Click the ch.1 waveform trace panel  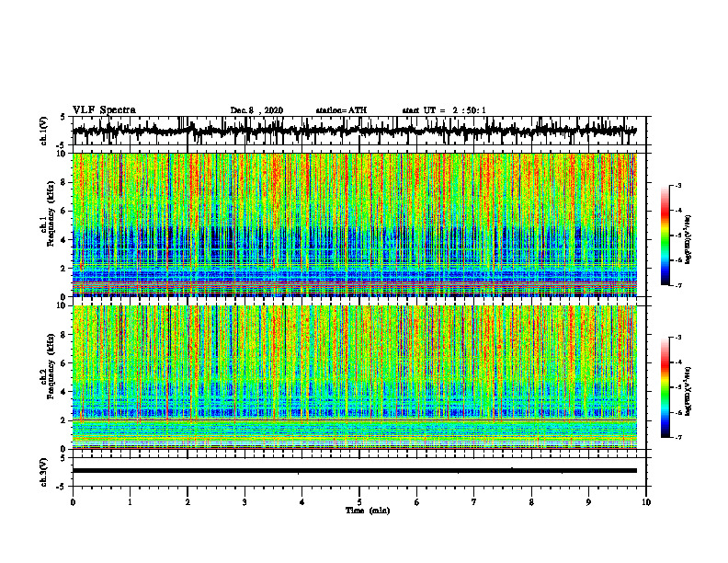tap(359, 131)
